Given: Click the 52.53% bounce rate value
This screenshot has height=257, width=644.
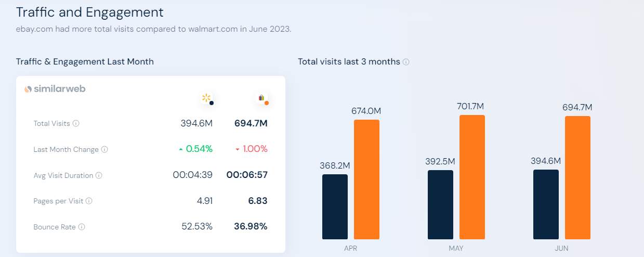Looking at the screenshot, I should (x=196, y=226).
